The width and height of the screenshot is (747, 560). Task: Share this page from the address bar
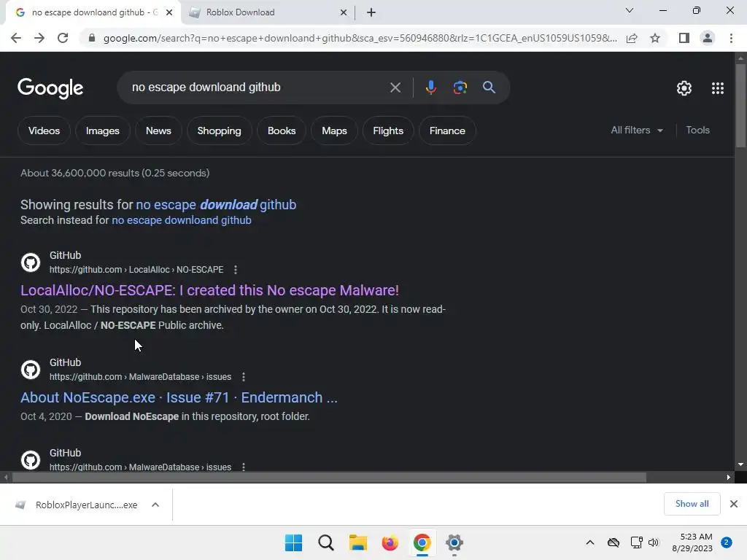point(632,38)
